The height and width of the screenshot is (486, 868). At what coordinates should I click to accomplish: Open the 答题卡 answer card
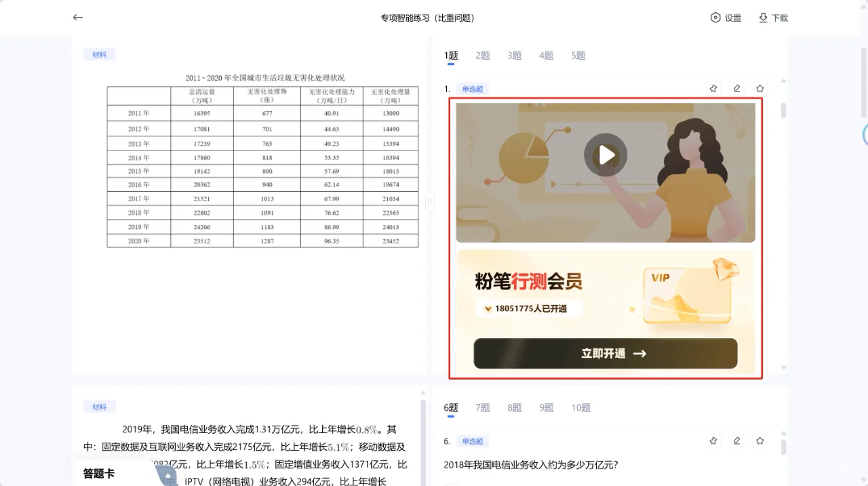(x=98, y=474)
